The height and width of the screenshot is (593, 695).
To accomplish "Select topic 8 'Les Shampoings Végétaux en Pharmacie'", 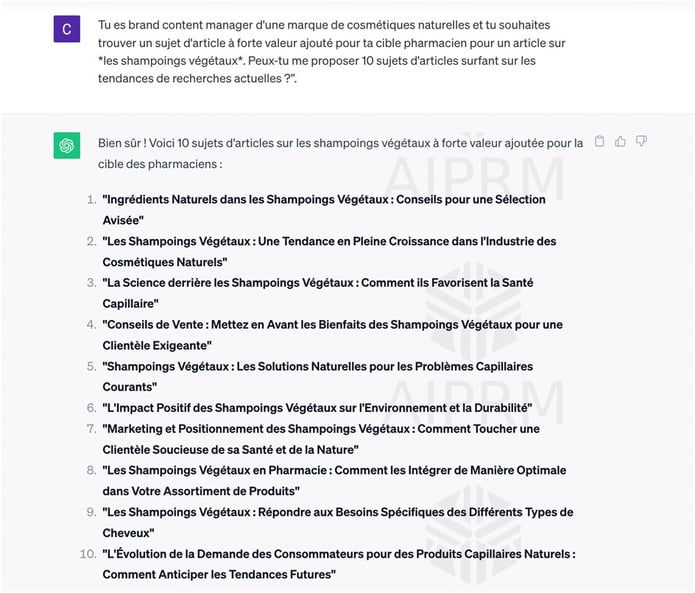I will pos(334,480).
